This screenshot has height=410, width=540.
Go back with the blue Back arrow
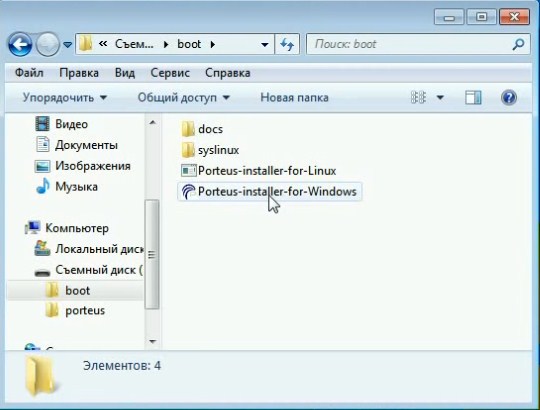[x=20, y=44]
